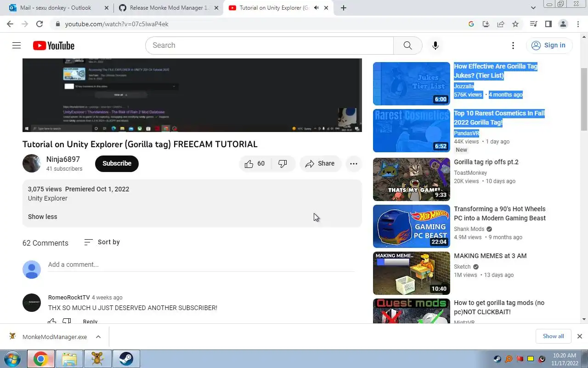Click the video player frame
Image resolution: width=588 pixels, height=368 pixels.
(x=192, y=95)
